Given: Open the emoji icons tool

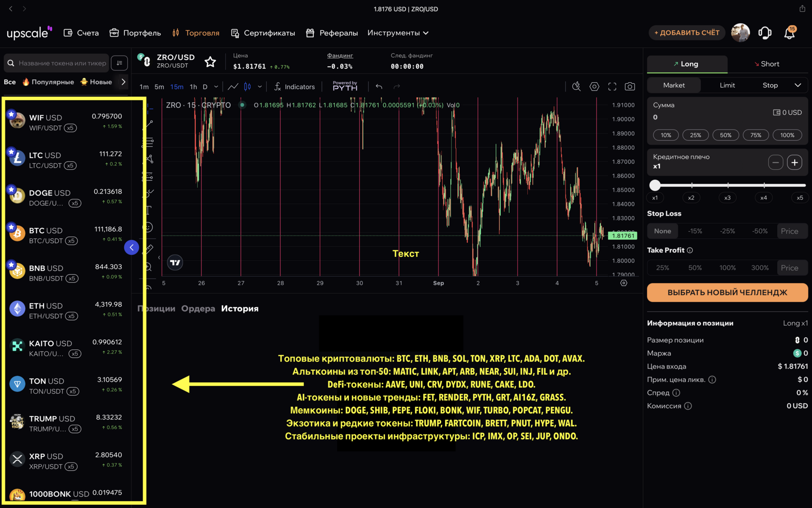Looking at the screenshot, I should click(148, 227).
